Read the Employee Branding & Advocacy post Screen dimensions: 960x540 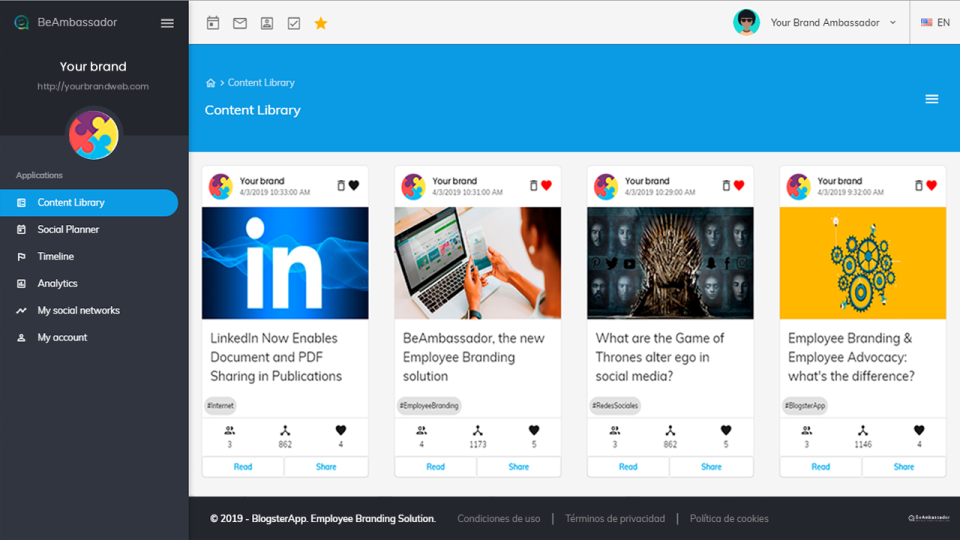(x=820, y=467)
